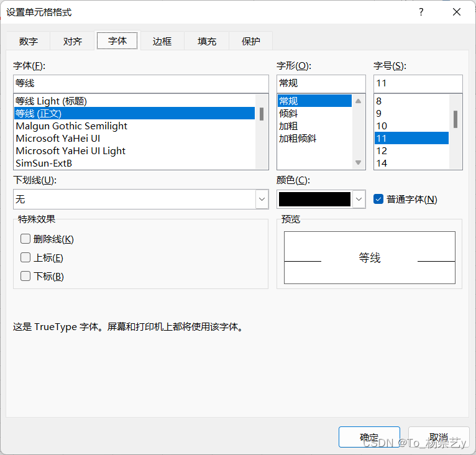Enable the 删除线 checkbox
This screenshot has height=455, width=476.
(x=25, y=239)
